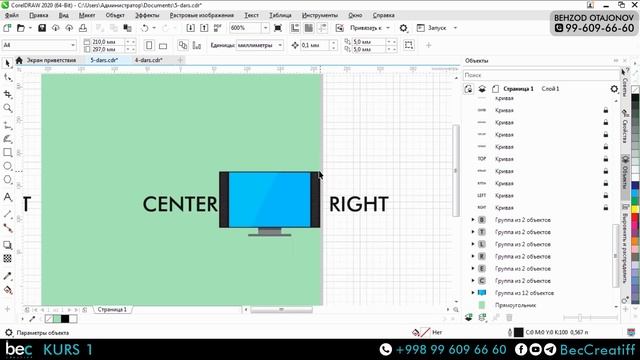Select the Interactive Fill tool
The image size is (640, 360).
coord(7,290)
